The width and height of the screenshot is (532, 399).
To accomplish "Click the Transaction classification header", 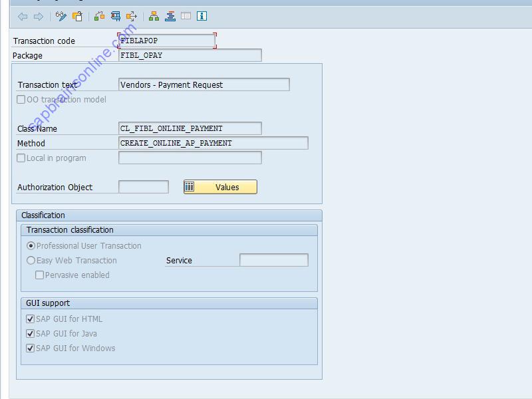I will [169, 230].
